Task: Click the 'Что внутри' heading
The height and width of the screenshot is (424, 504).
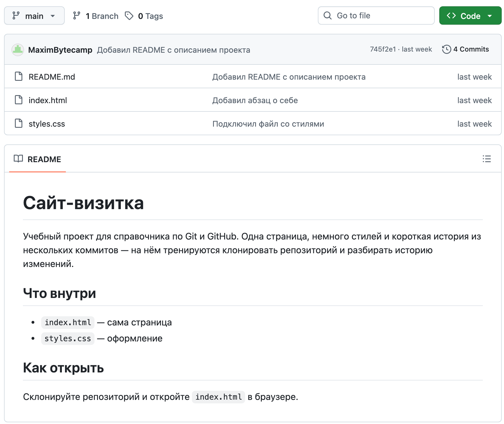Action: [x=60, y=293]
